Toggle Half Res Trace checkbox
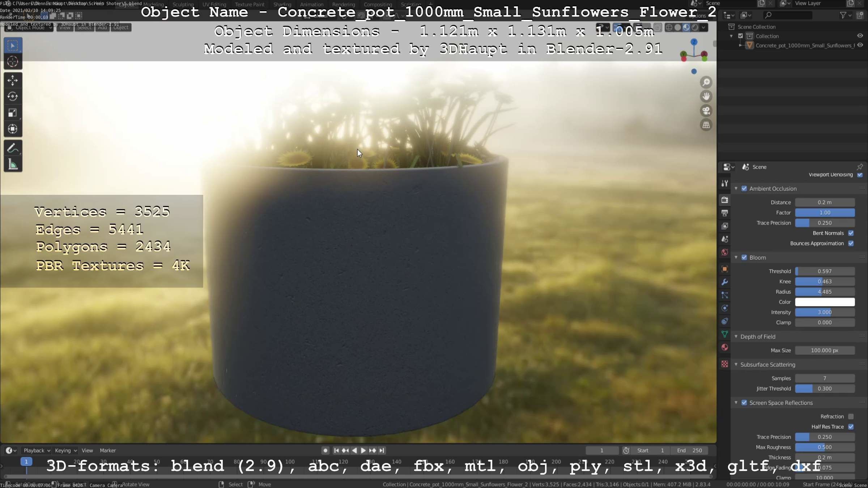This screenshot has height=488, width=868. point(851,427)
